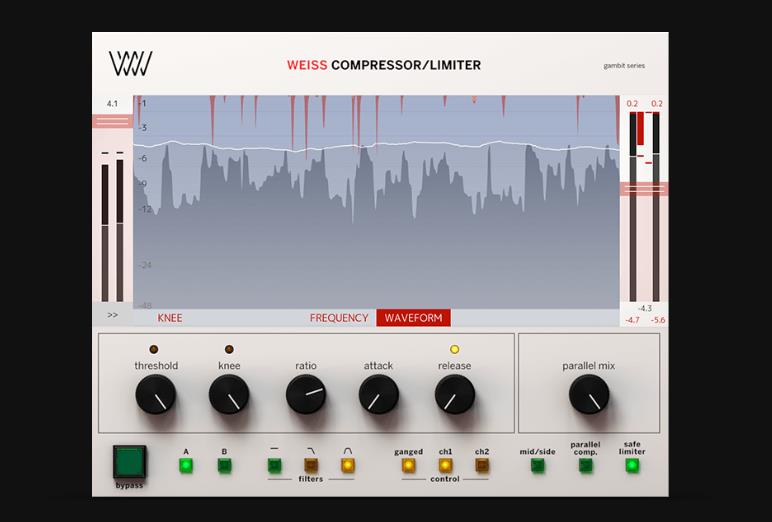Click the input gain slider handle
Viewport: 772px width, 522px height.
[x=112, y=121]
